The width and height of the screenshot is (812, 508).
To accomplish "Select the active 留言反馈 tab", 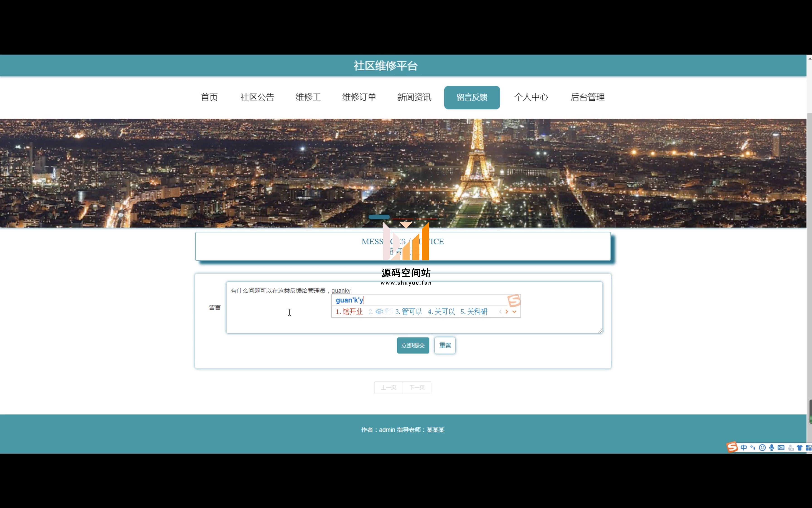I will [x=472, y=98].
